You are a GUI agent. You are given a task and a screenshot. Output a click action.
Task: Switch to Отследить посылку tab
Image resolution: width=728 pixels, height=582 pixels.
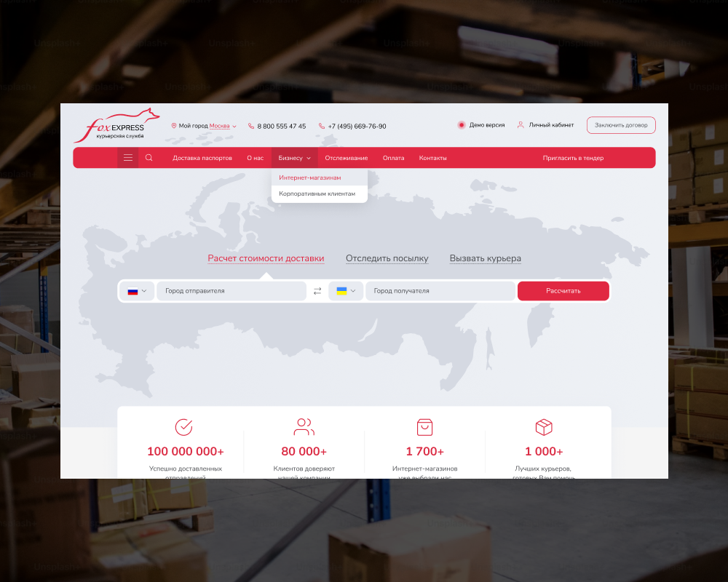click(x=387, y=258)
